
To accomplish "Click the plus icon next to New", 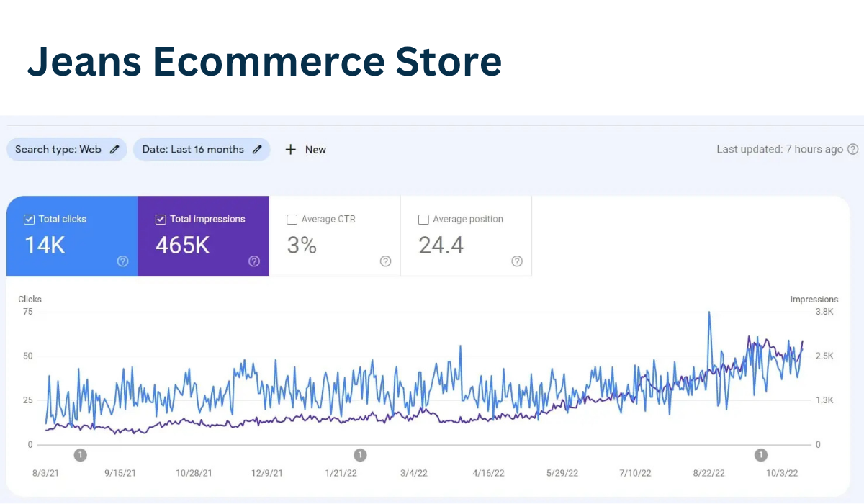I will coord(291,149).
